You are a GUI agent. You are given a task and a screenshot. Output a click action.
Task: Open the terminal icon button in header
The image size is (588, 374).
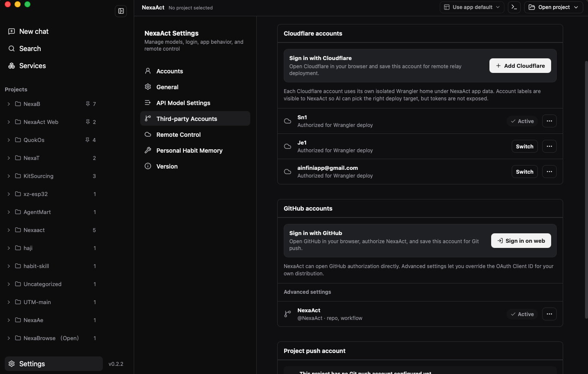click(514, 7)
